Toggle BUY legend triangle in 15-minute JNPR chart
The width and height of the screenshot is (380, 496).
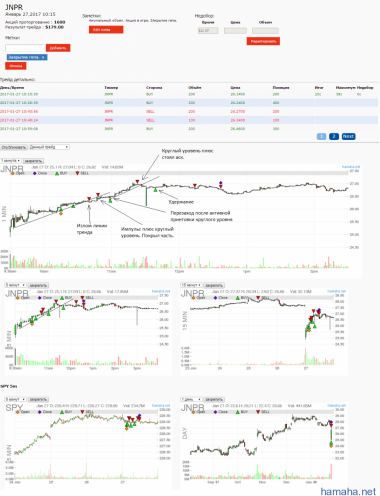coord(238,298)
